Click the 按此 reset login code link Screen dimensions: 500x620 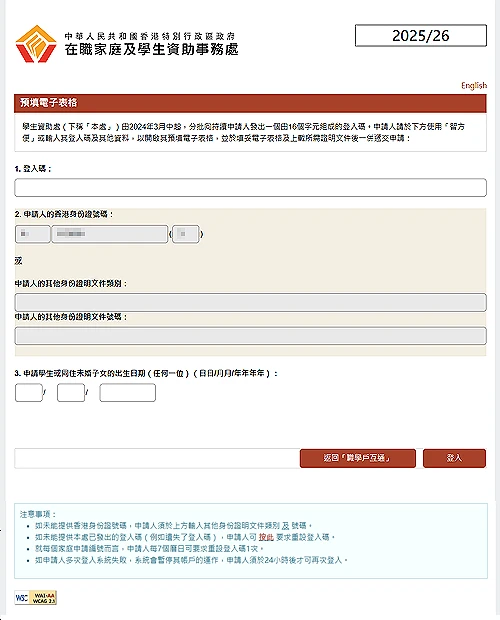pyautogui.click(x=266, y=537)
